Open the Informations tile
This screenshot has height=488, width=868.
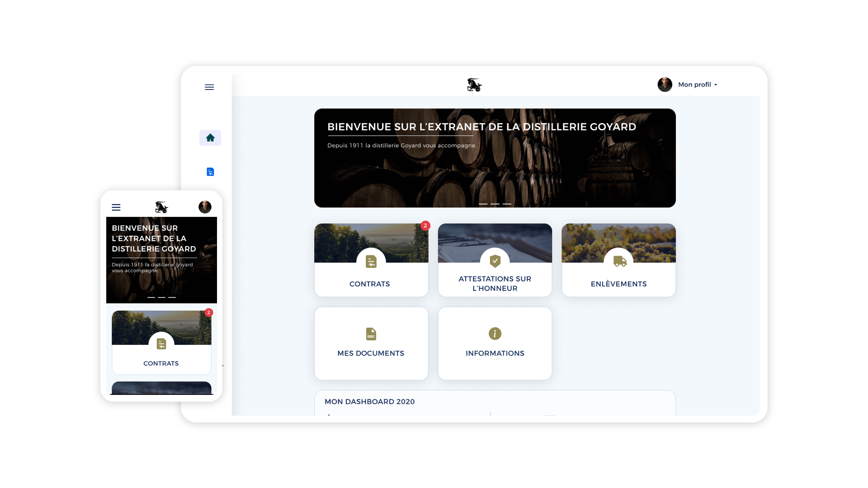[495, 343]
